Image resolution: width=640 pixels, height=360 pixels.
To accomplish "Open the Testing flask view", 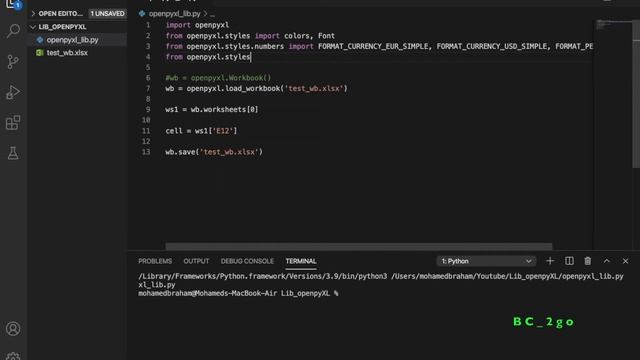I will coord(13,153).
